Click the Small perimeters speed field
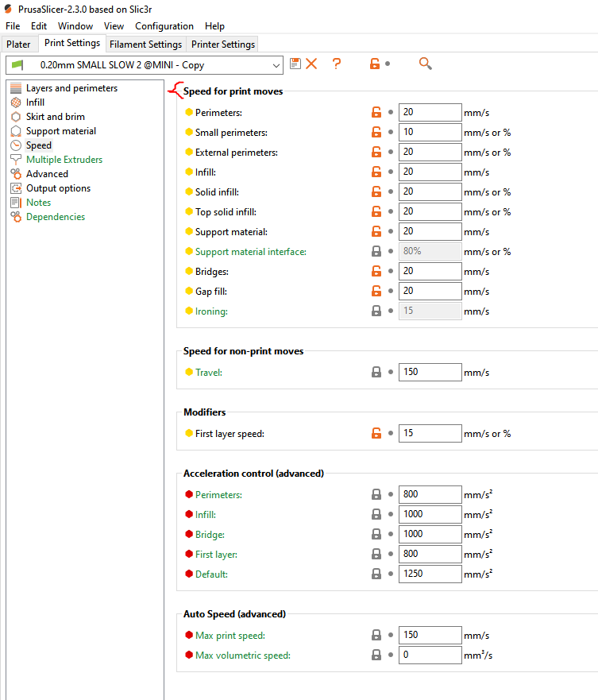The width and height of the screenshot is (598, 700). [x=430, y=132]
